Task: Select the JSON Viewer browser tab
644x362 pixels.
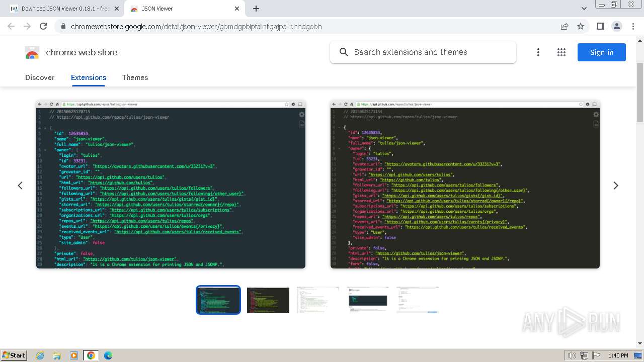Action: 185,9
